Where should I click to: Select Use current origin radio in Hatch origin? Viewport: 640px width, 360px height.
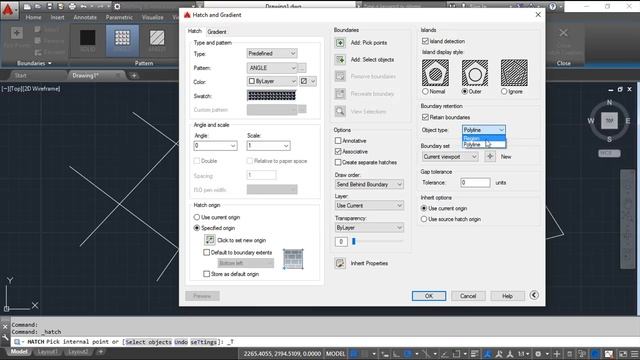(197, 217)
